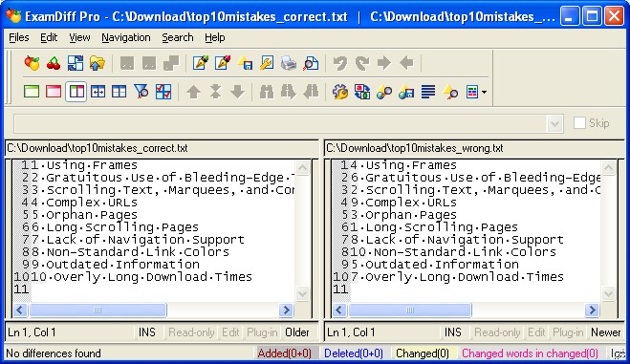This screenshot has height=364, width=630.
Task: Click the binoculars with down arrow icon
Action: [288, 92]
